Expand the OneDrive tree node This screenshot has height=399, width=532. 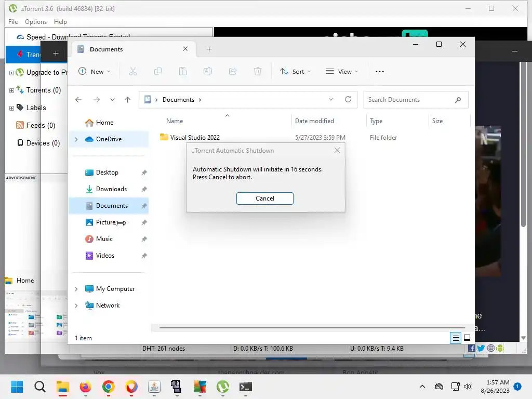point(76,139)
